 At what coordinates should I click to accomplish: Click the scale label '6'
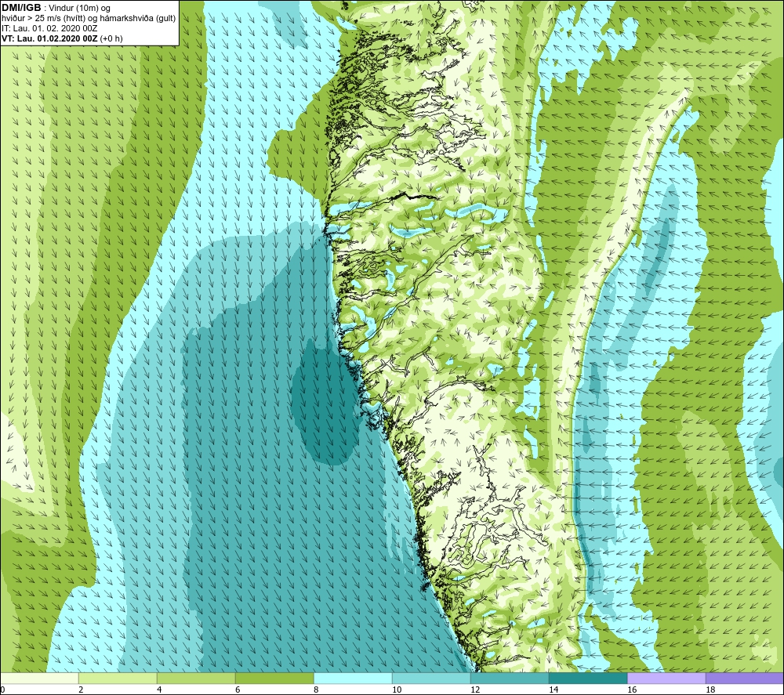point(238,690)
